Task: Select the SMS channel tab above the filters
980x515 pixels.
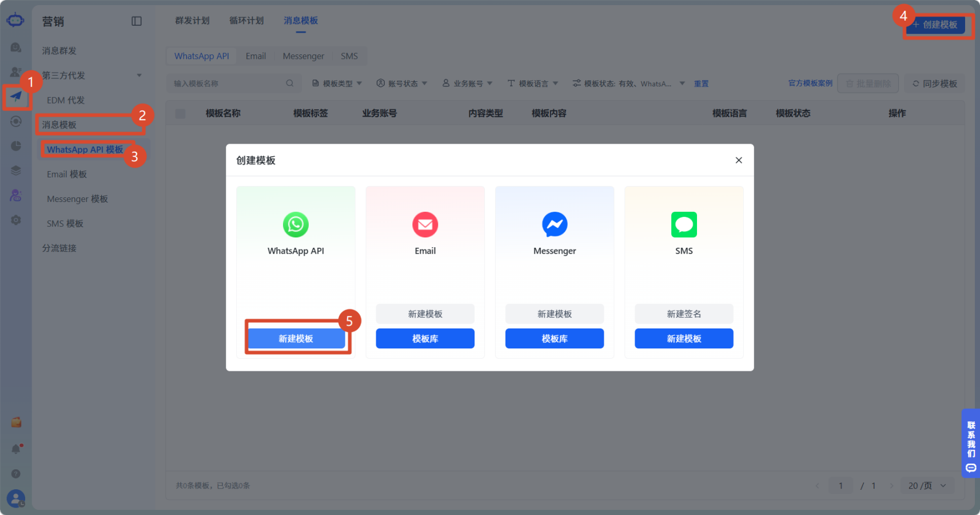Action: click(349, 56)
